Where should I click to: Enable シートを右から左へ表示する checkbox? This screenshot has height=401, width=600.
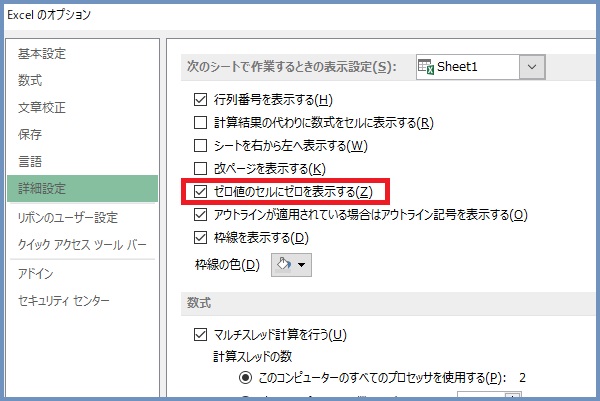pos(200,146)
